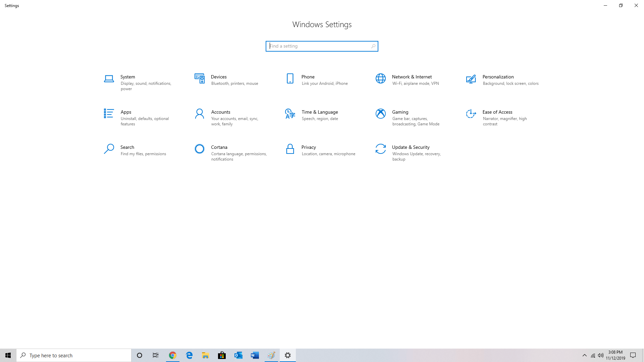
Task: Open the Apps list icon
Action: pyautogui.click(x=109, y=113)
